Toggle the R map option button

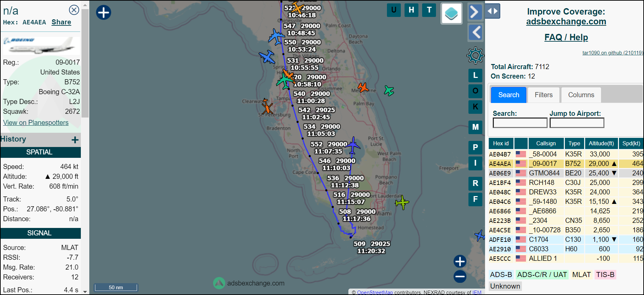[475, 183]
